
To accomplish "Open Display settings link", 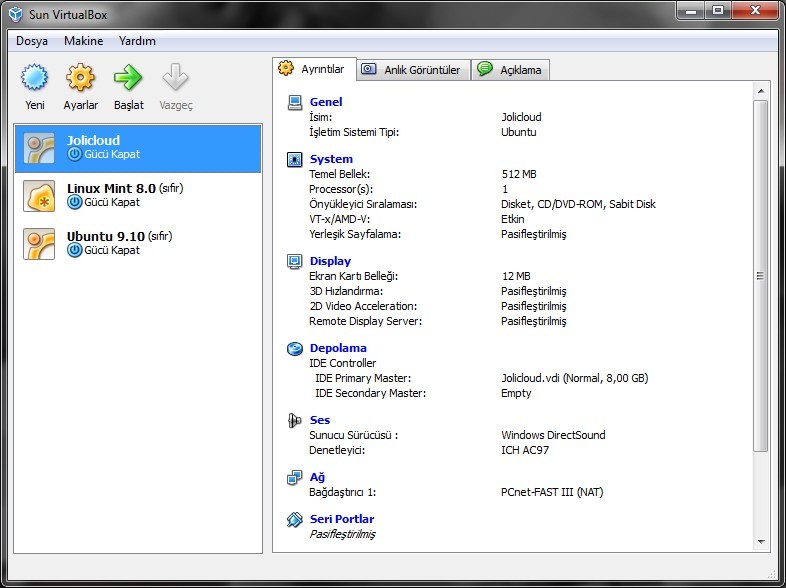I will tap(330, 261).
